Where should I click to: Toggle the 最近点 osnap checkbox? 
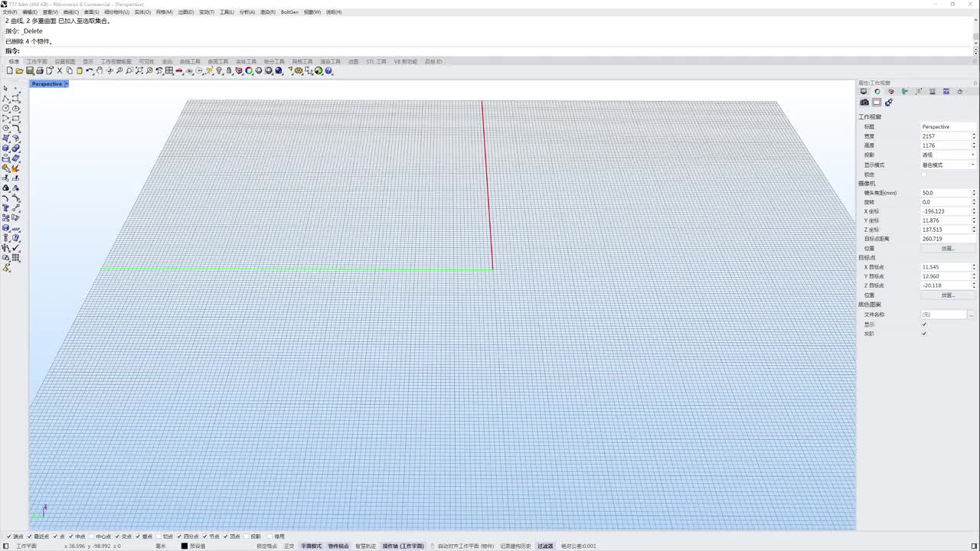pos(29,536)
